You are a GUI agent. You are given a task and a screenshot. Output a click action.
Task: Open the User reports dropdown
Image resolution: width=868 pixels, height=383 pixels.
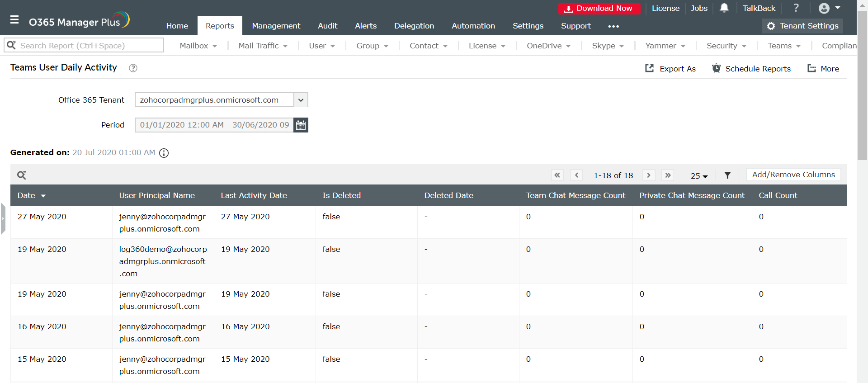coord(322,46)
